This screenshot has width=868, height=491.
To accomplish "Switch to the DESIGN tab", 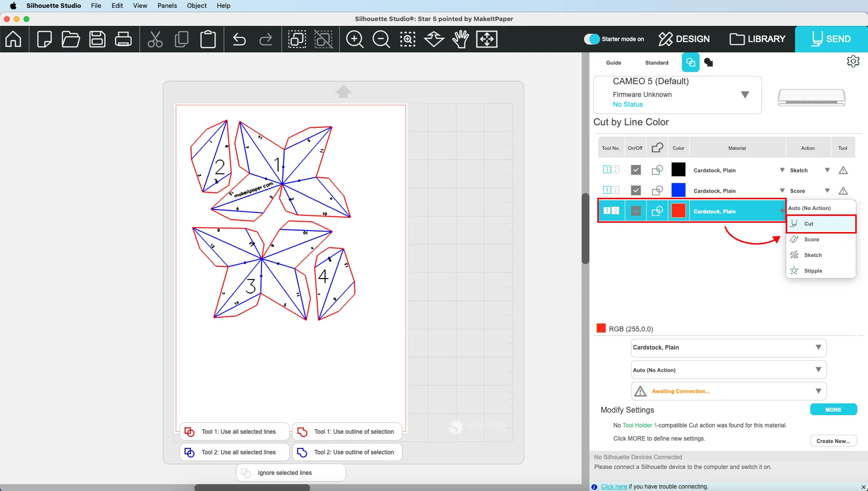I will coord(684,39).
